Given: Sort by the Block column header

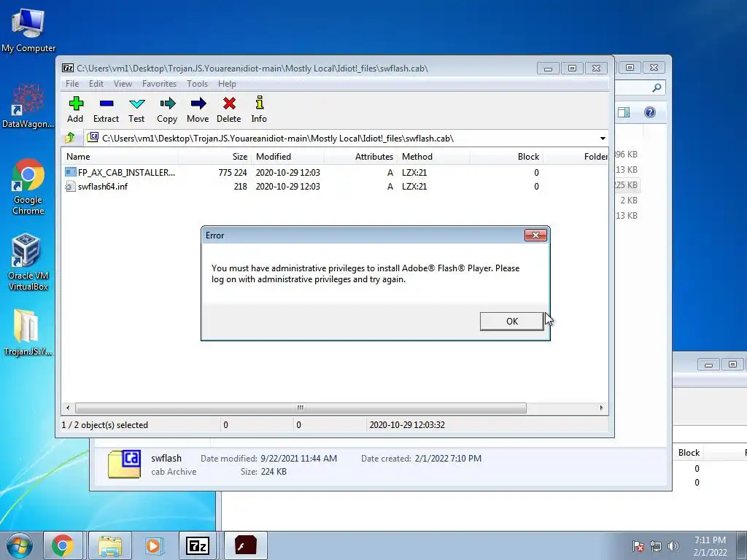Looking at the screenshot, I should tap(506, 157).
